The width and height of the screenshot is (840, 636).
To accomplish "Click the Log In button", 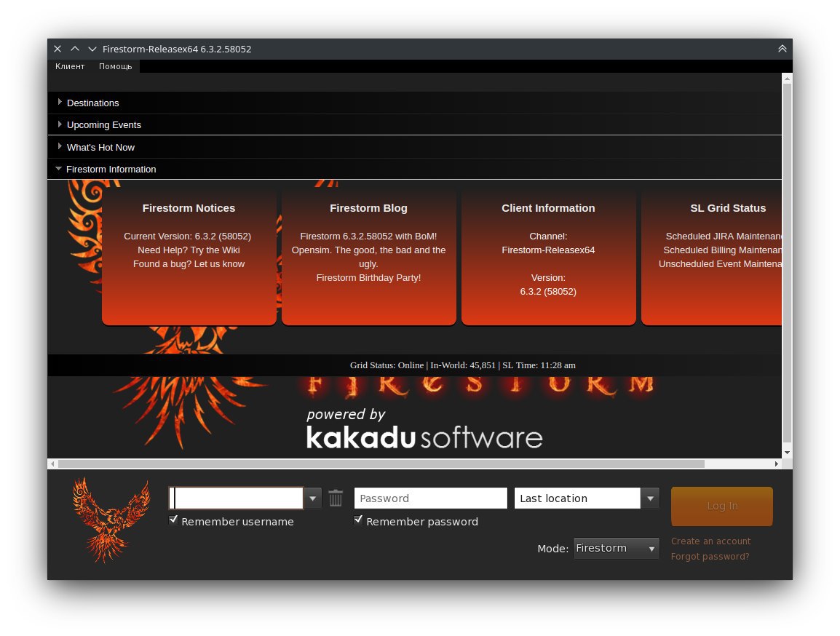I will coord(721,506).
